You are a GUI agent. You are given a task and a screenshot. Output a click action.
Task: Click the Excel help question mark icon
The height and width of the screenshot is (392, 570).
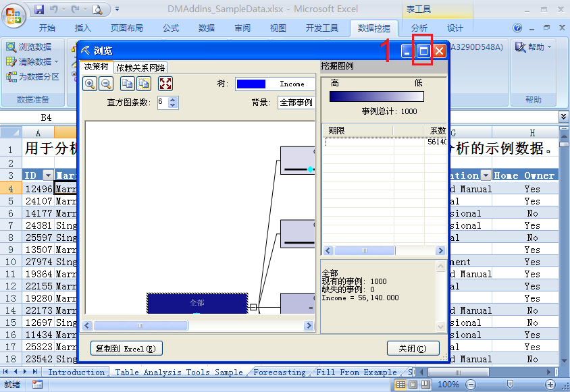pos(517,28)
